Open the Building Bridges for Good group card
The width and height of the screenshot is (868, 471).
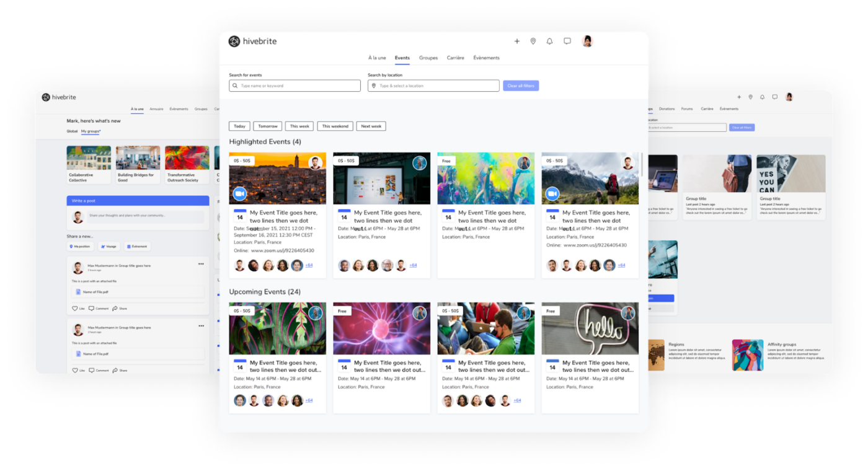[138, 165]
